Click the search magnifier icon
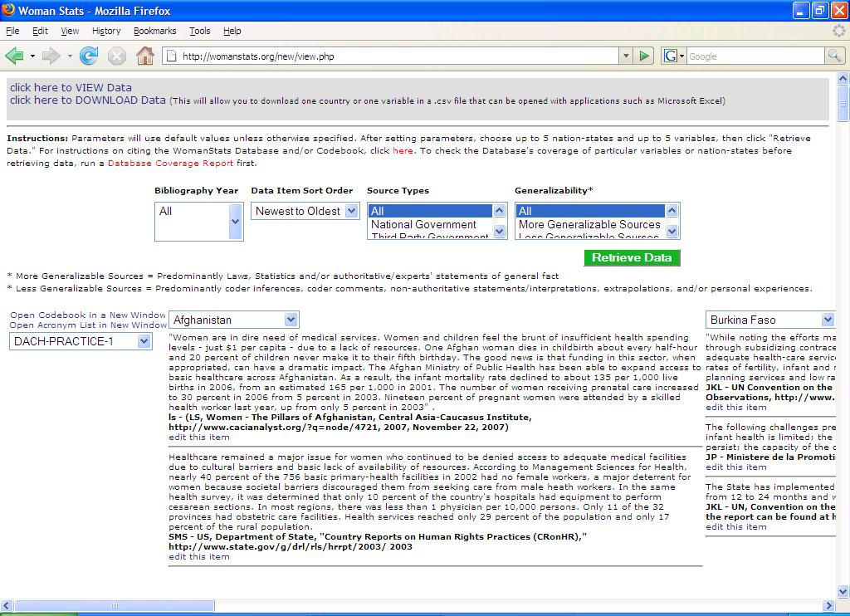 834,56
